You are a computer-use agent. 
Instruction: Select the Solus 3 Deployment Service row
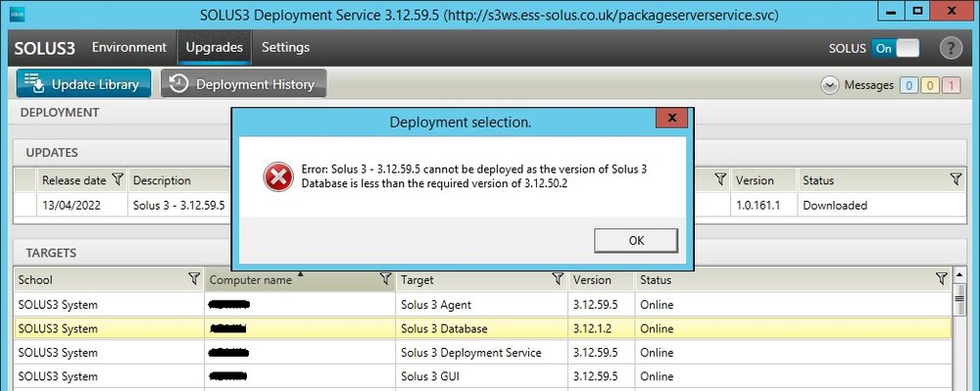point(482,352)
